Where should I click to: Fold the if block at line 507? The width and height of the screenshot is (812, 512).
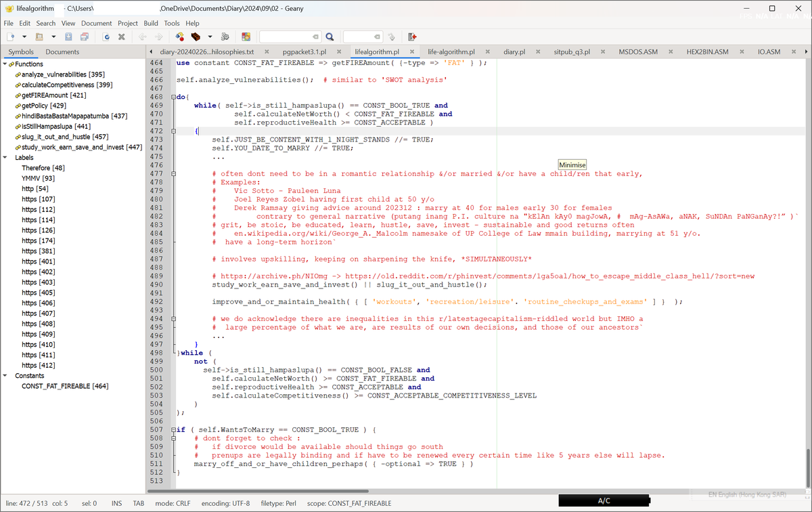(173, 429)
